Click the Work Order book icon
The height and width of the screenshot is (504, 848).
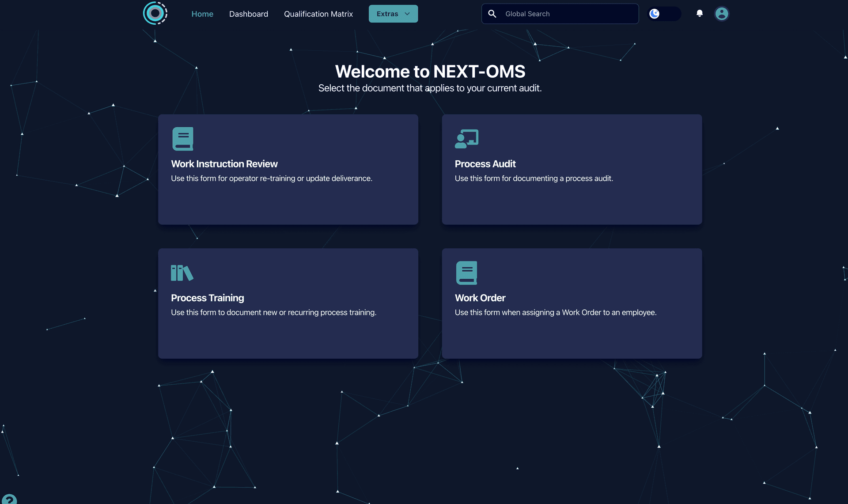tap(466, 273)
